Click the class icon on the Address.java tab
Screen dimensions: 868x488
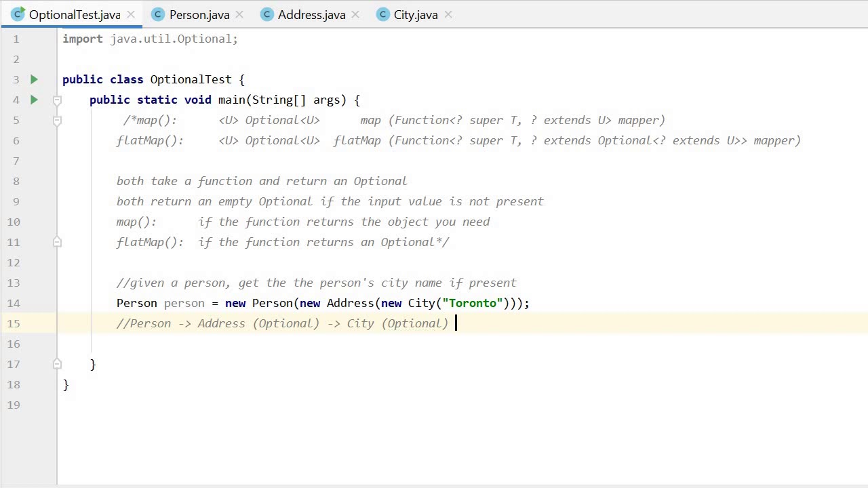click(267, 14)
